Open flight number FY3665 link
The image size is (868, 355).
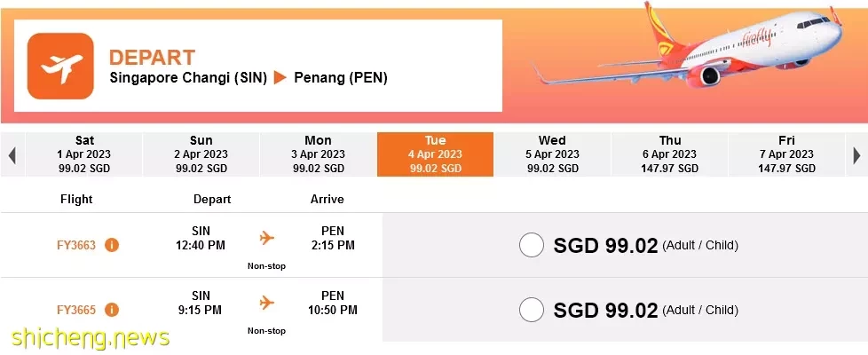coord(76,310)
